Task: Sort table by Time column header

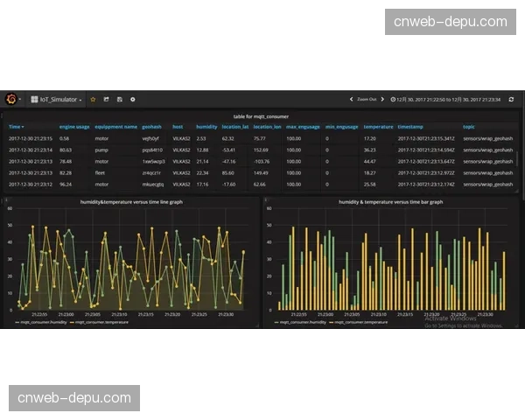Action: (17, 127)
